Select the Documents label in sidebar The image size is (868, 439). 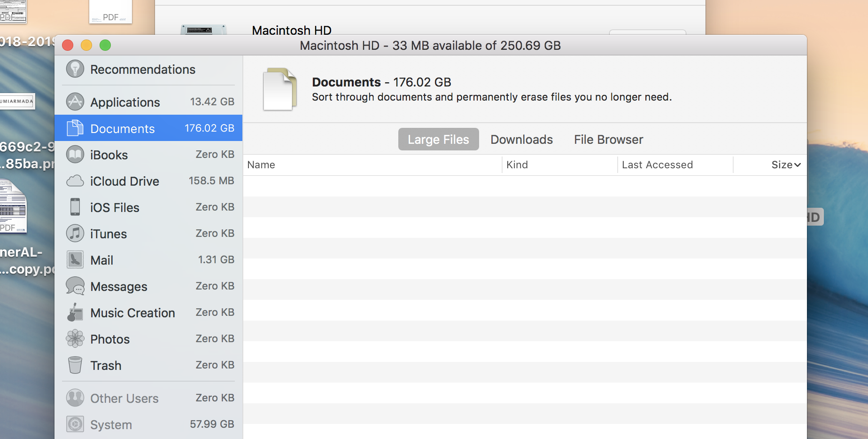(123, 128)
